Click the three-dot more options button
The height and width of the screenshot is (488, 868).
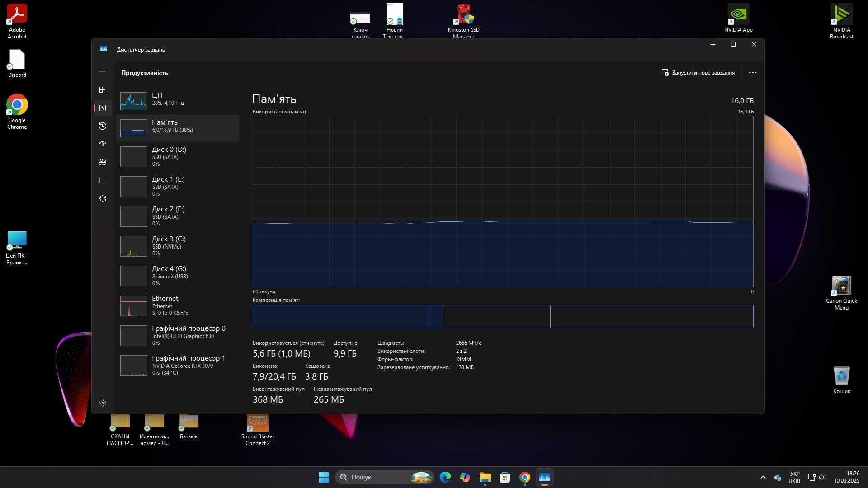pos(753,73)
